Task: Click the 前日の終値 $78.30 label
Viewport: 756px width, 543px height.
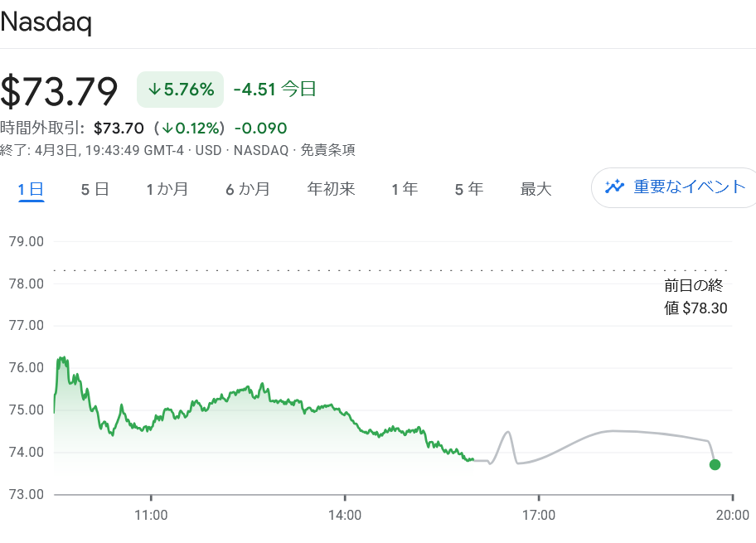Action: click(x=693, y=297)
